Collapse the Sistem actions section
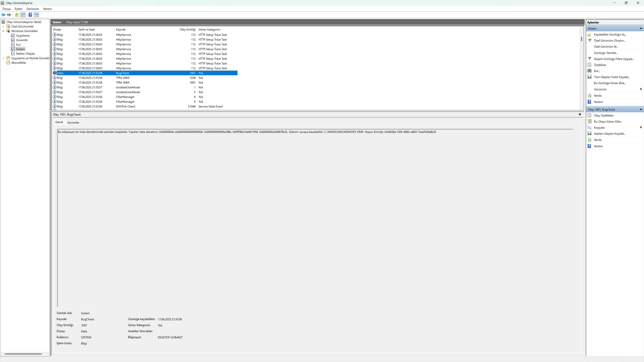Viewport: 644px width, 362px height. click(641, 29)
